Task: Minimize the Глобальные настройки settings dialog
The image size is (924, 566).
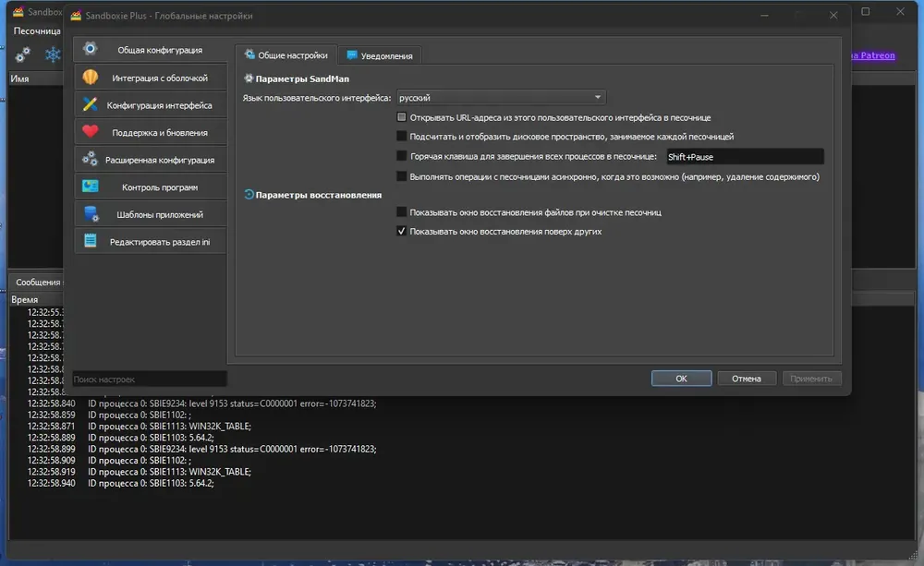Action: tap(764, 16)
